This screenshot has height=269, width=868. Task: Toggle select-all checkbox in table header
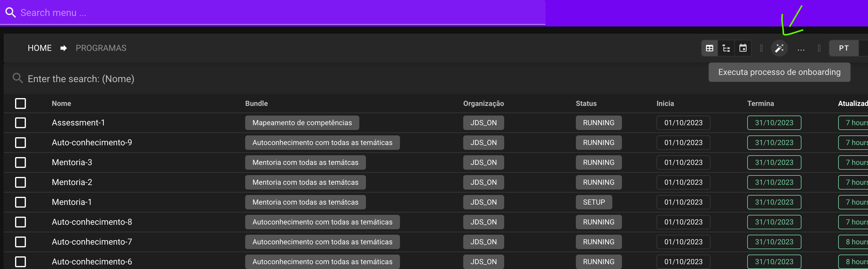[x=20, y=104]
